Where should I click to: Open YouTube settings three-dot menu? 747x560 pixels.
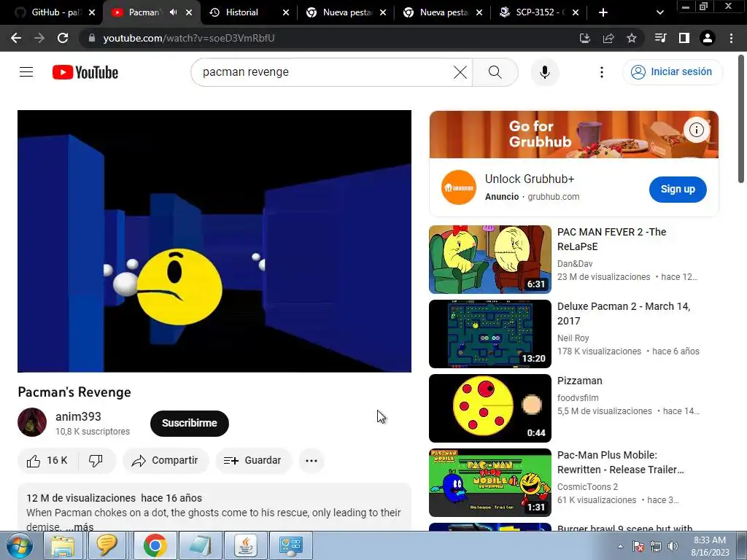pos(602,72)
